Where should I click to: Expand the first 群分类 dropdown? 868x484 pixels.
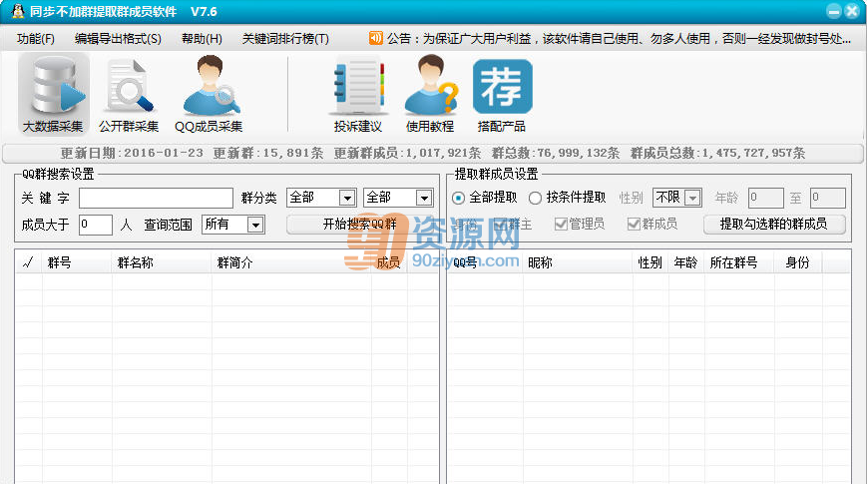(x=347, y=198)
